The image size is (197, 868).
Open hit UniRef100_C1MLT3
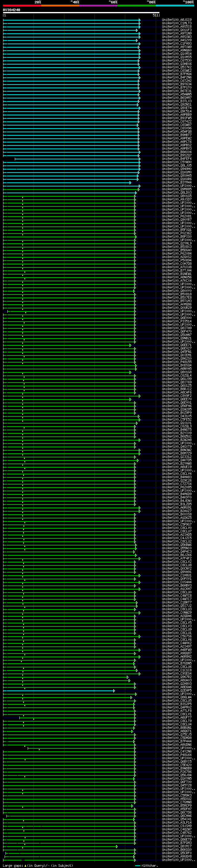tap(177, 23)
